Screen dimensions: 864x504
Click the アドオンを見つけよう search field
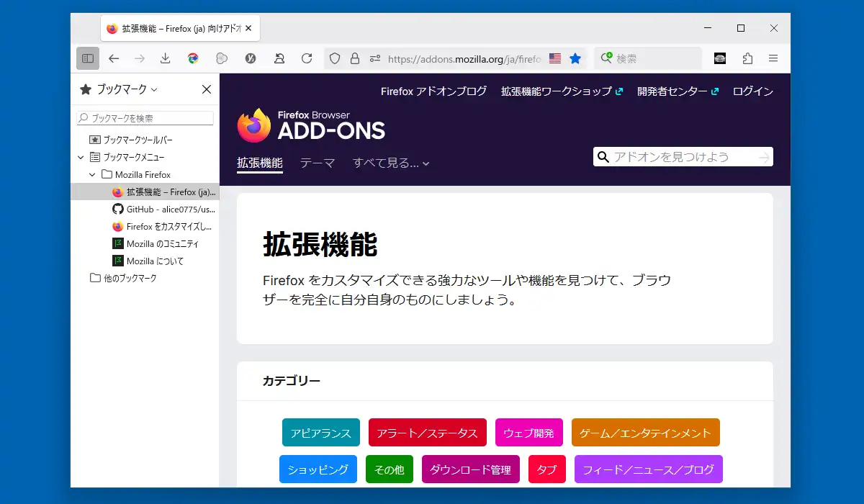[683, 157]
